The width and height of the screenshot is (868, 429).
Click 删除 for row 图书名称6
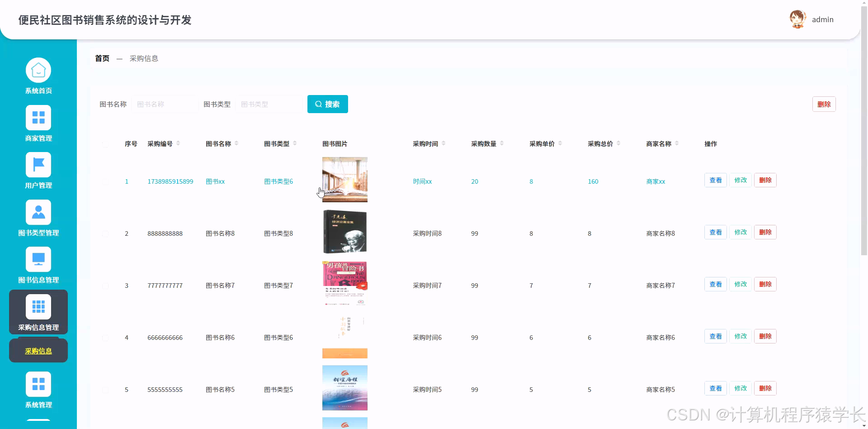coord(765,336)
